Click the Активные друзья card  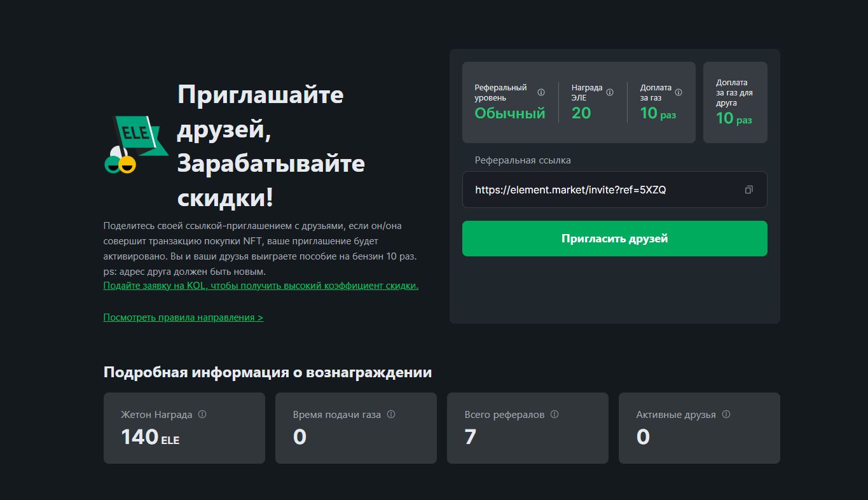[699, 428]
